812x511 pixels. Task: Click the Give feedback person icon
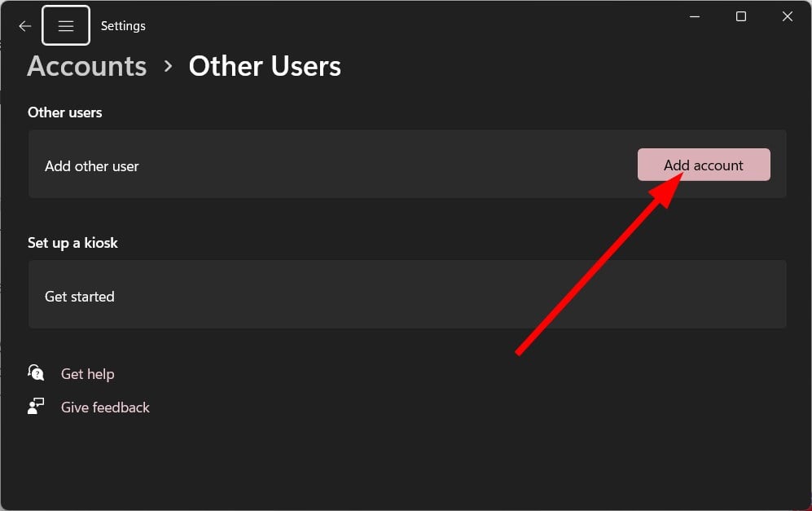(36, 407)
